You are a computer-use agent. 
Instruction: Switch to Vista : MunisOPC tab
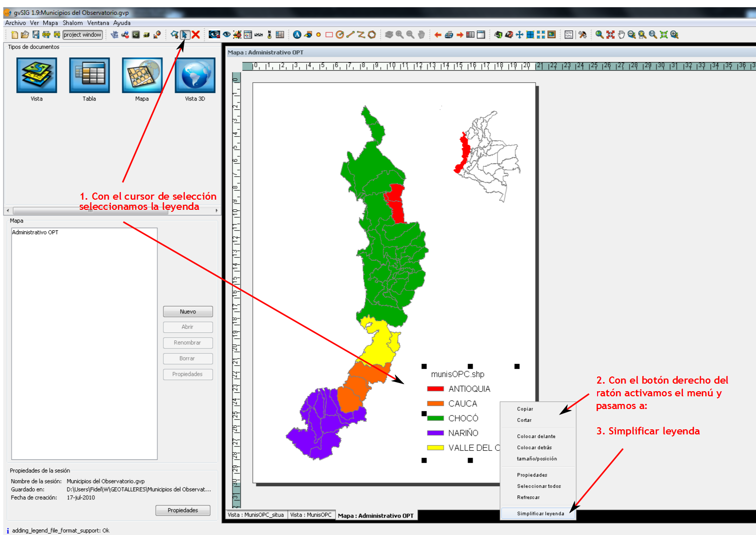(x=311, y=515)
